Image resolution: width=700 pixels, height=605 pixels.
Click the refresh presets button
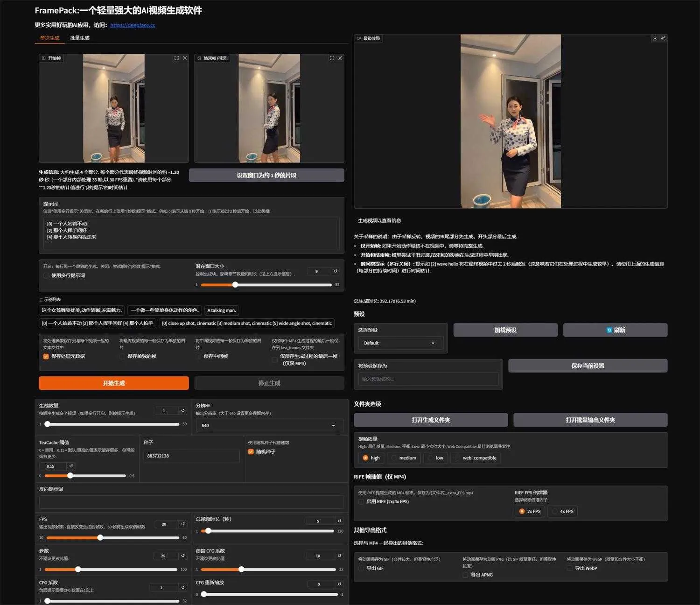[x=615, y=330]
